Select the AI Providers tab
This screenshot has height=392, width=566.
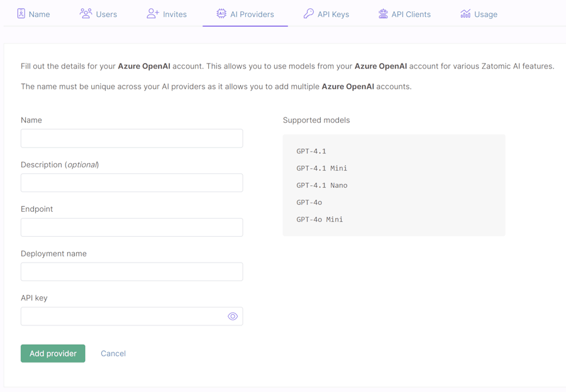[245, 14]
